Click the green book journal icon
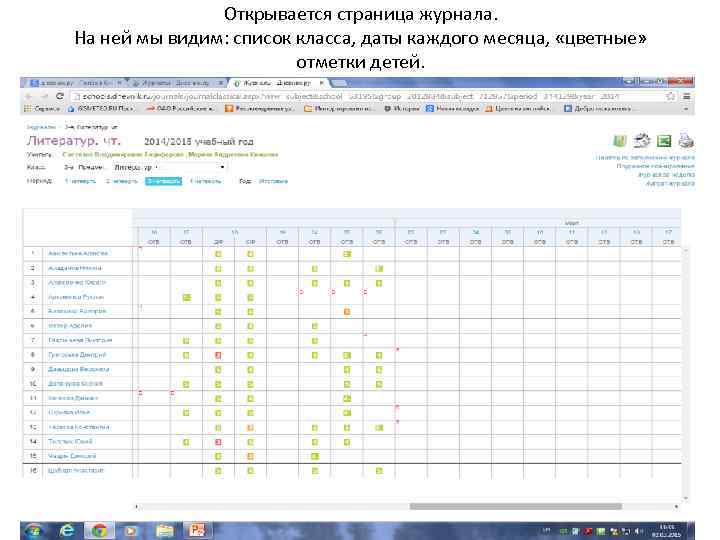This screenshot has height=540, width=720. [x=619, y=141]
